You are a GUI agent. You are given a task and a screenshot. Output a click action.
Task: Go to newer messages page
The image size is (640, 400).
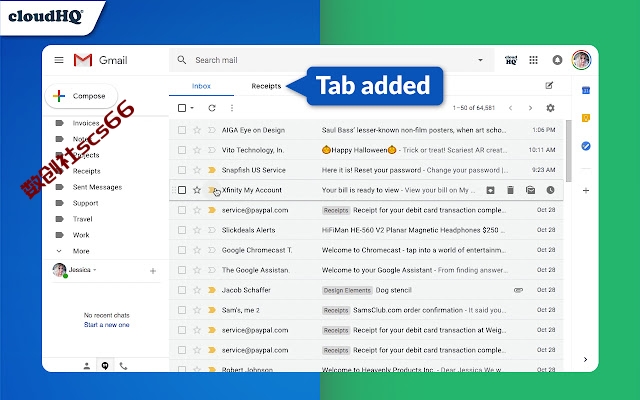click(x=510, y=108)
